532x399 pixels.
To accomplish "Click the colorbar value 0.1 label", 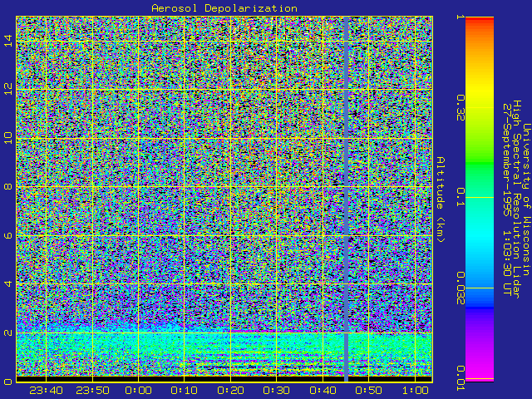I will [x=460, y=197].
